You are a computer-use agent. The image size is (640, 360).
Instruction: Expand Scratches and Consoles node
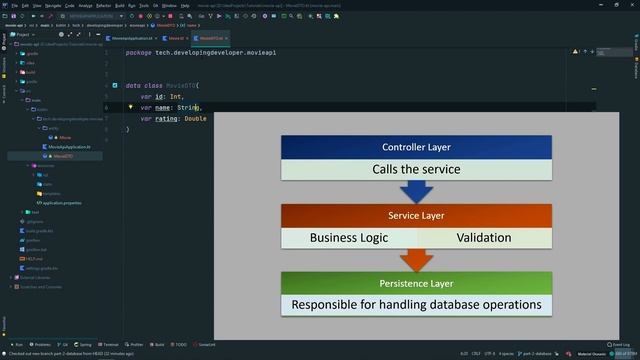(x=11, y=287)
